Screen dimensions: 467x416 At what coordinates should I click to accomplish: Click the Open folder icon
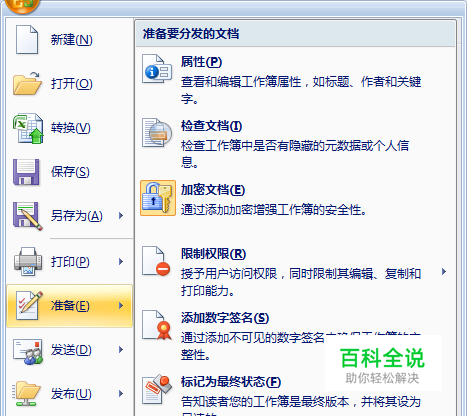click(x=27, y=83)
